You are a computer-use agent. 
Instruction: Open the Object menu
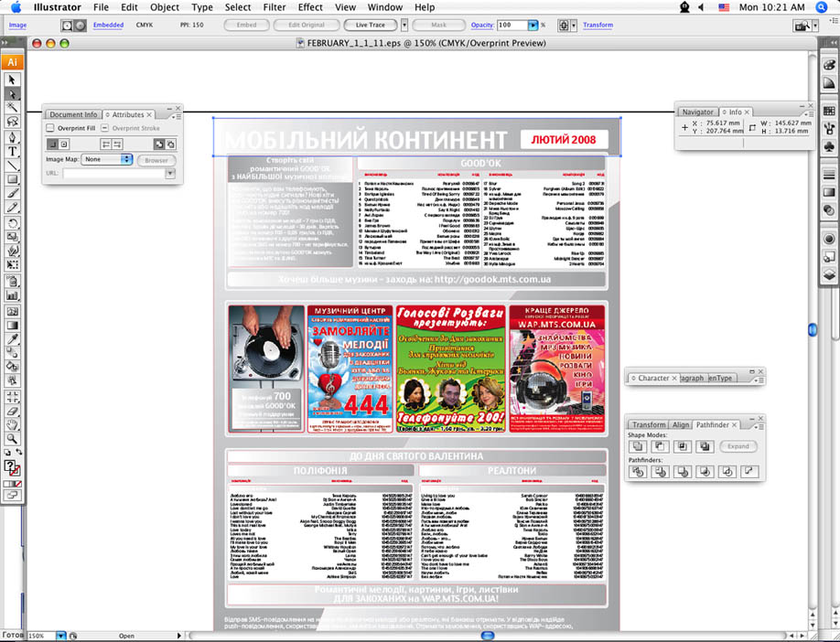tap(165, 7)
